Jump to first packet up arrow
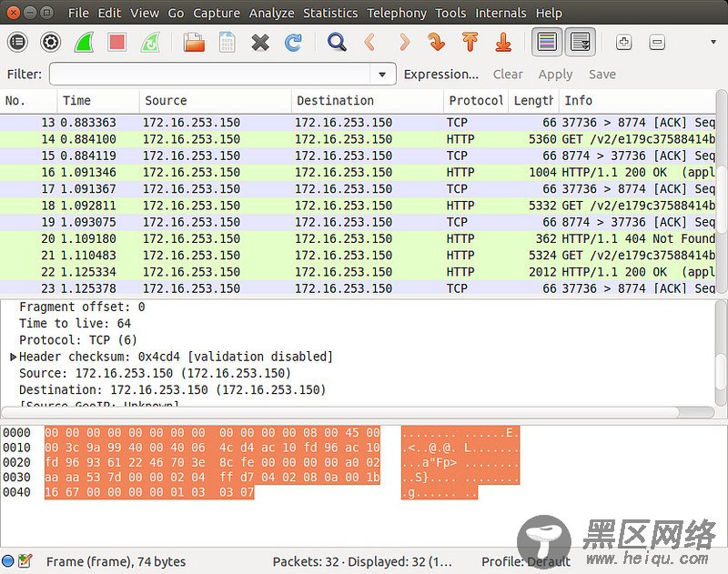This screenshot has width=728, height=574. tap(470, 42)
